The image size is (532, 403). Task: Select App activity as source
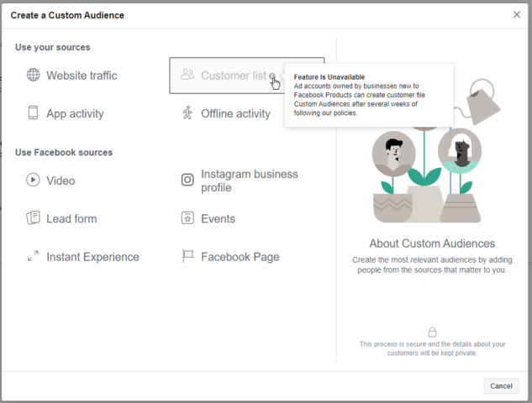[75, 113]
